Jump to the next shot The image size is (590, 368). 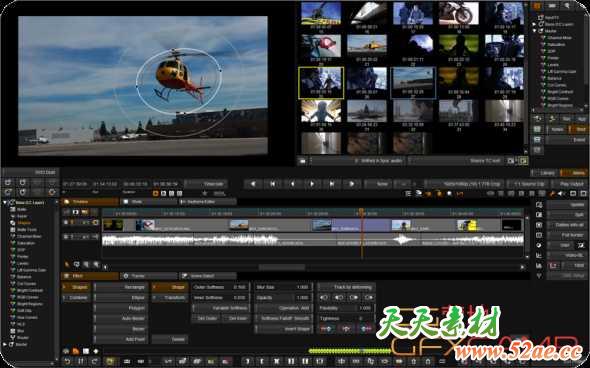(331, 184)
